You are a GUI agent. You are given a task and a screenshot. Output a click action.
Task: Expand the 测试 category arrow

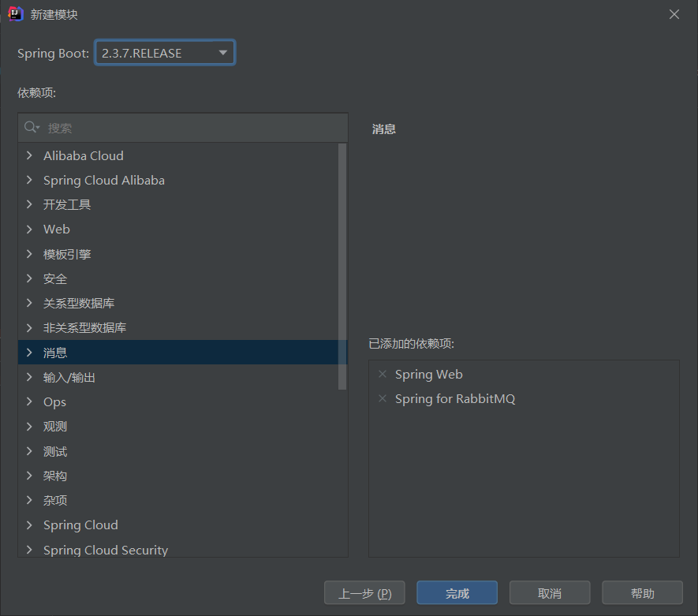coord(29,451)
